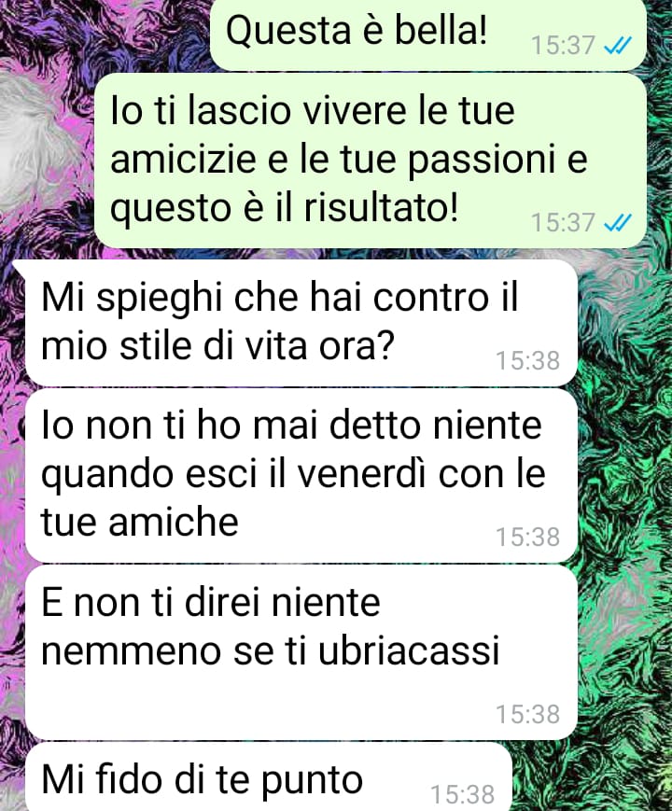This screenshot has width=672, height=811.
Task: Select the 'E non ti direi niente' message
Action: (x=301, y=652)
